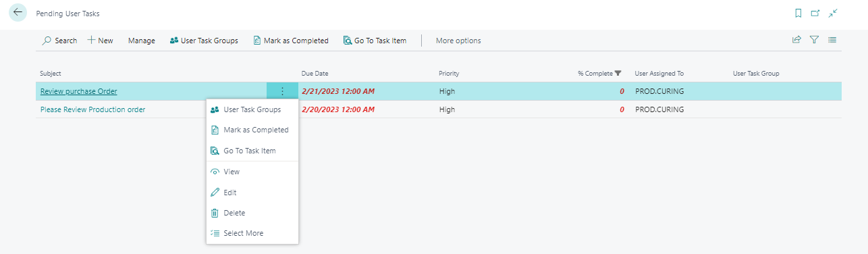Open the filter pane funnel icon

coord(815,40)
